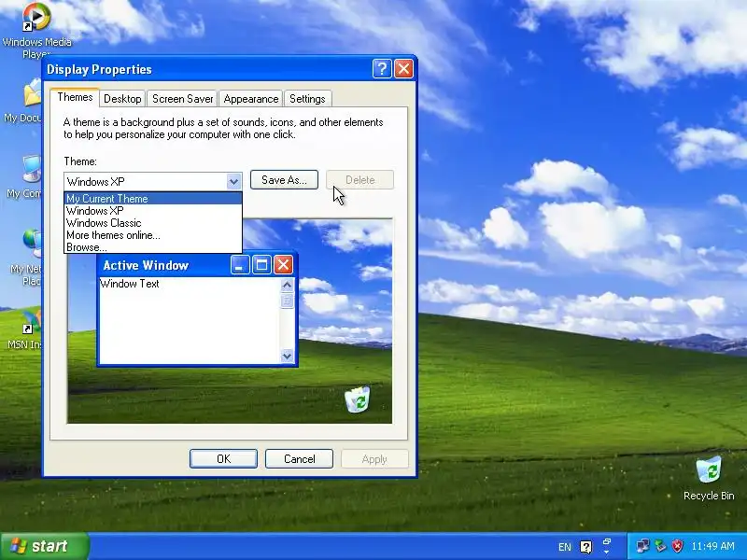Viewport: 747px width, 560px height.
Task: Collapse the Theme dropdown arrow
Action: click(233, 181)
